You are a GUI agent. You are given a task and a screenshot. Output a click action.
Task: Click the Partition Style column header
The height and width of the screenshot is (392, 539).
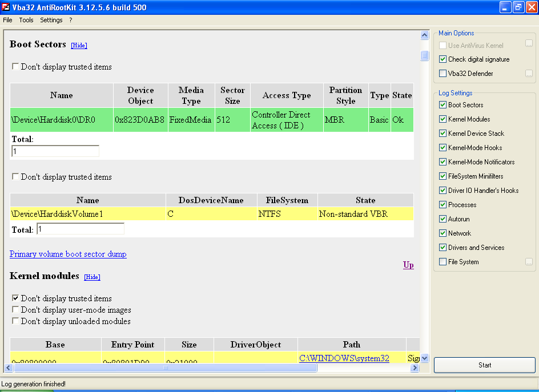point(346,95)
